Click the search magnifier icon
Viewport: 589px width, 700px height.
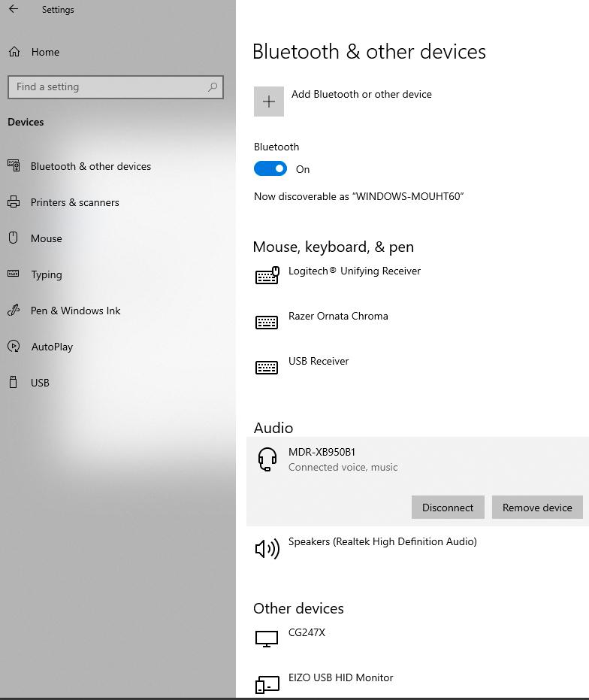pos(213,87)
